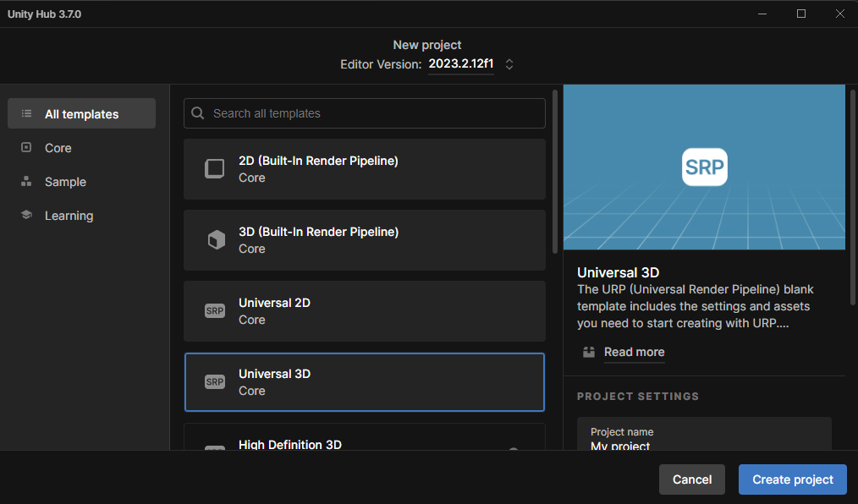Click the details panel scrollbar
This screenshot has width=858, height=504.
pos(853,197)
